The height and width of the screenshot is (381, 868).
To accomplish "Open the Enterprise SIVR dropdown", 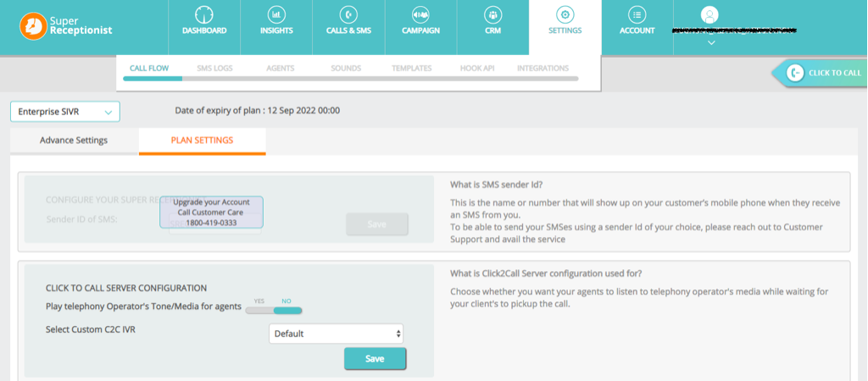I will (x=65, y=112).
